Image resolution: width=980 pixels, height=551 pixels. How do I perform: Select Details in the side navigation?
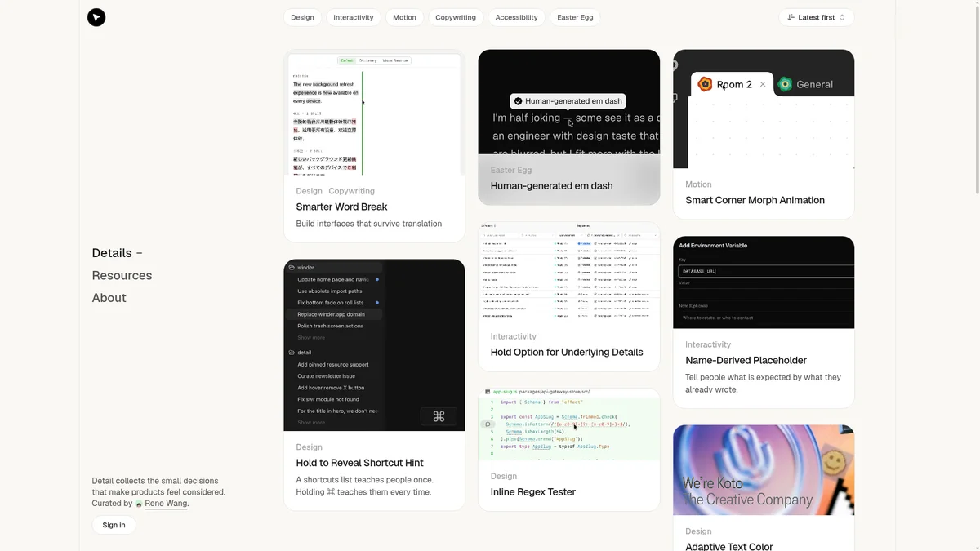pyautogui.click(x=112, y=253)
